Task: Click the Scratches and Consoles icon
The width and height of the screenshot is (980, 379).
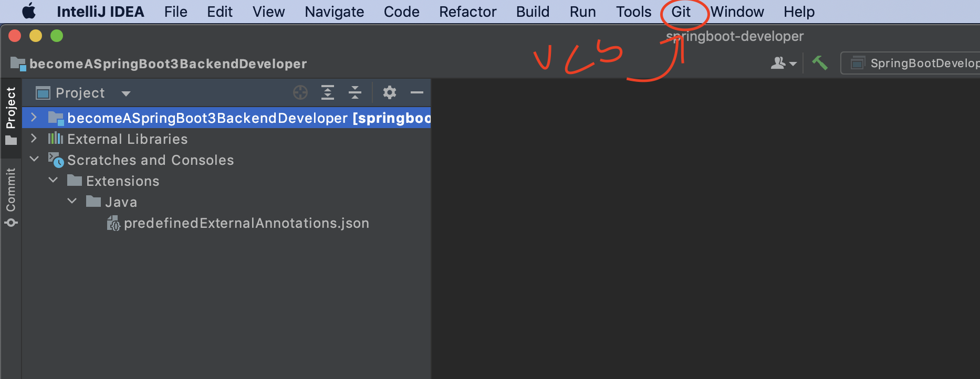Action: point(56,160)
